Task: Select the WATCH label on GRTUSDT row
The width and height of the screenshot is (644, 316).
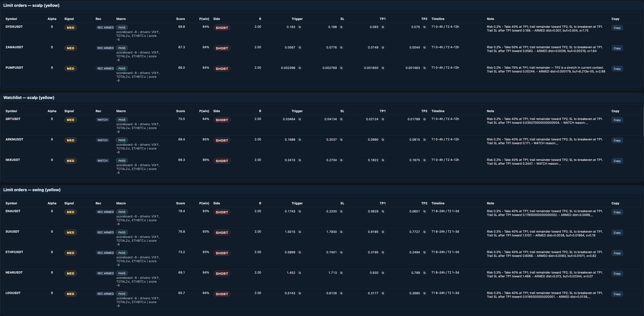Action: tap(102, 119)
